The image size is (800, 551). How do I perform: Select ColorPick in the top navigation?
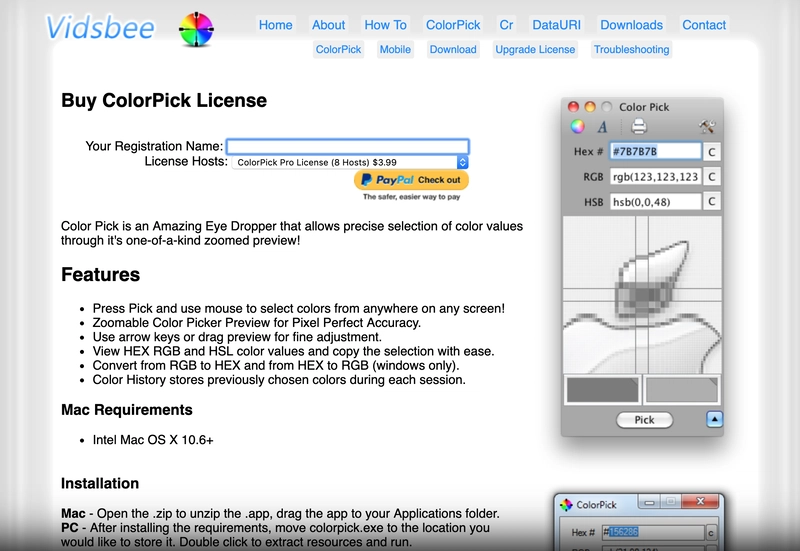click(x=453, y=25)
